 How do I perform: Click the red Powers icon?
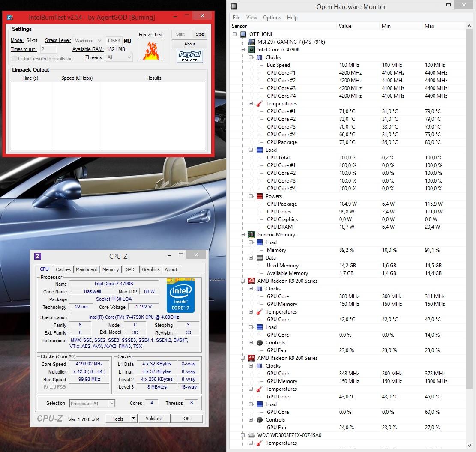(260, 196)
